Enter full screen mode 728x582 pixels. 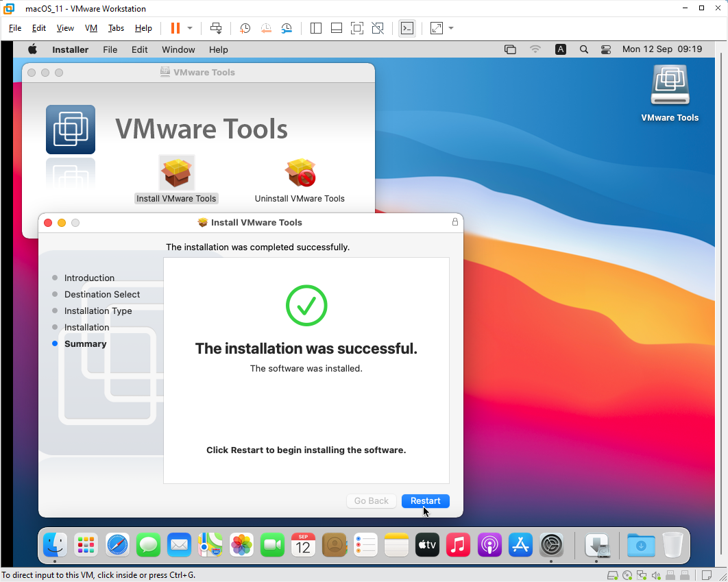coord(357,28)
